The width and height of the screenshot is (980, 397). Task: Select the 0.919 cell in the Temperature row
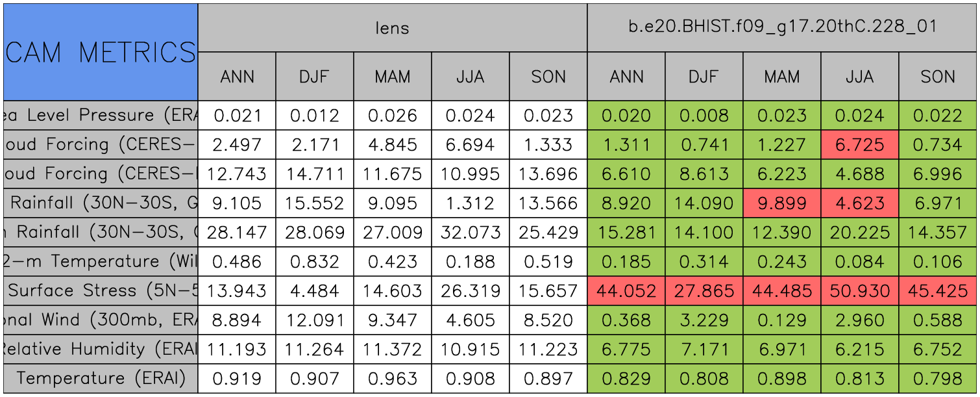coord(237,379)
